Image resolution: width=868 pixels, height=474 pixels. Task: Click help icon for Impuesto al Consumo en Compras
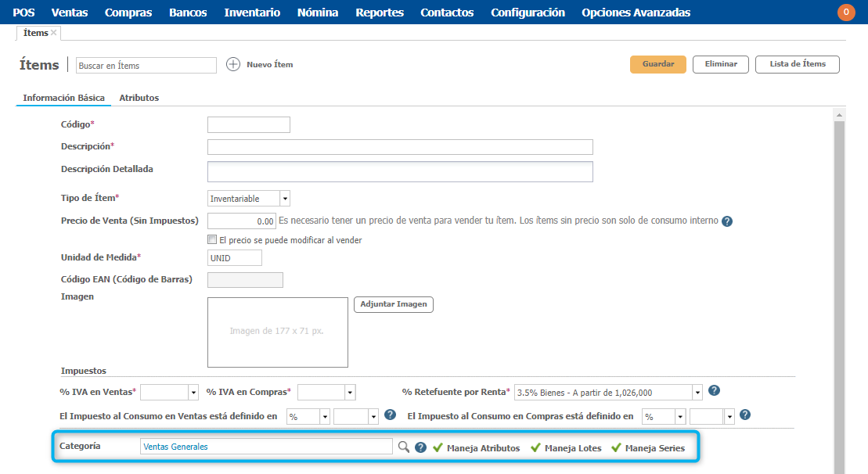coord(745,415)
